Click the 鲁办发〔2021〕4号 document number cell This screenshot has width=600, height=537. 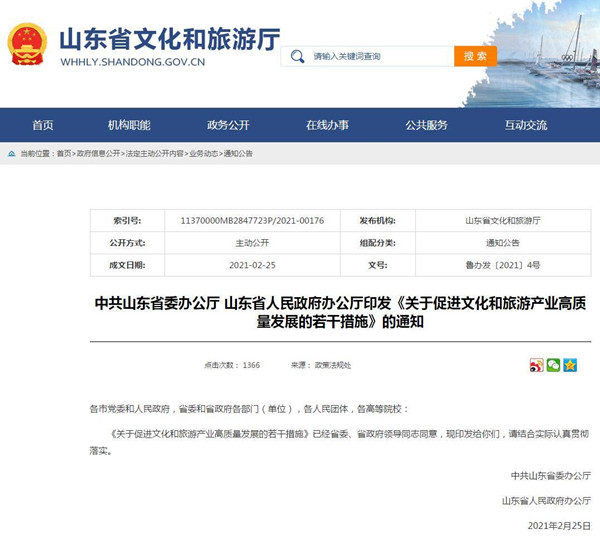pos(503,265)
